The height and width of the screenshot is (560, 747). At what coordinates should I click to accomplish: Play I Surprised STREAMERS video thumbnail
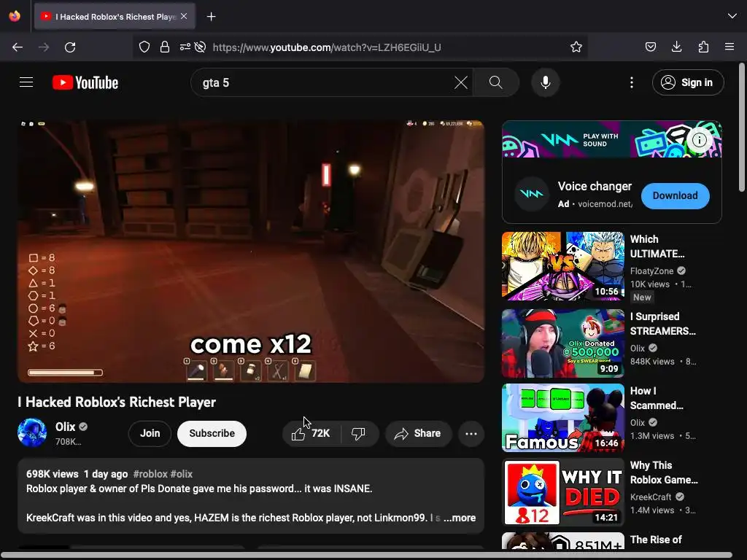click(562, 343)
